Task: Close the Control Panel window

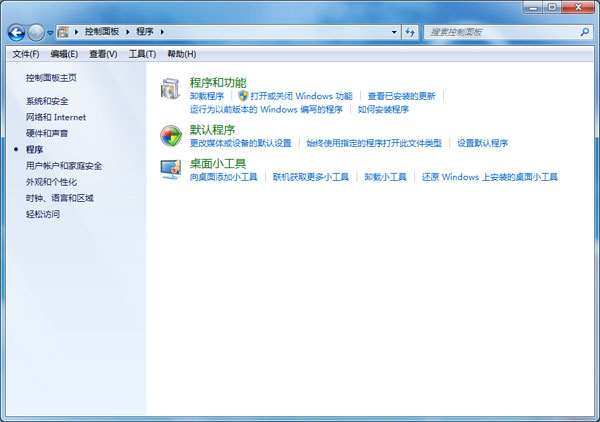Action: 579,7
